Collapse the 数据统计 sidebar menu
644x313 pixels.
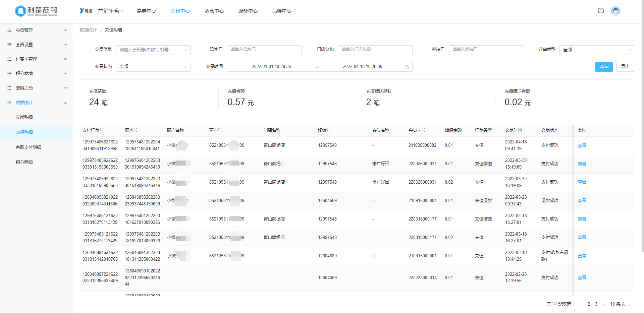(65, 103)
